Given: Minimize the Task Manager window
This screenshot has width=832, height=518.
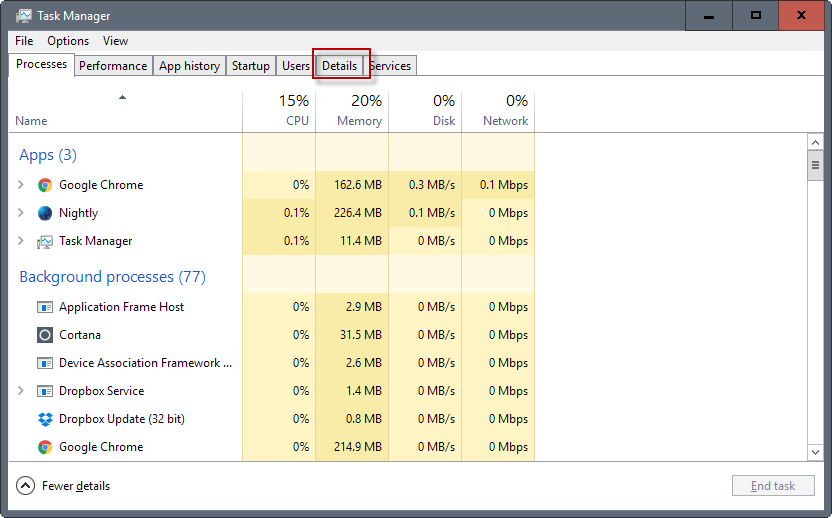Looking at the screenshot, I should 708,16.
